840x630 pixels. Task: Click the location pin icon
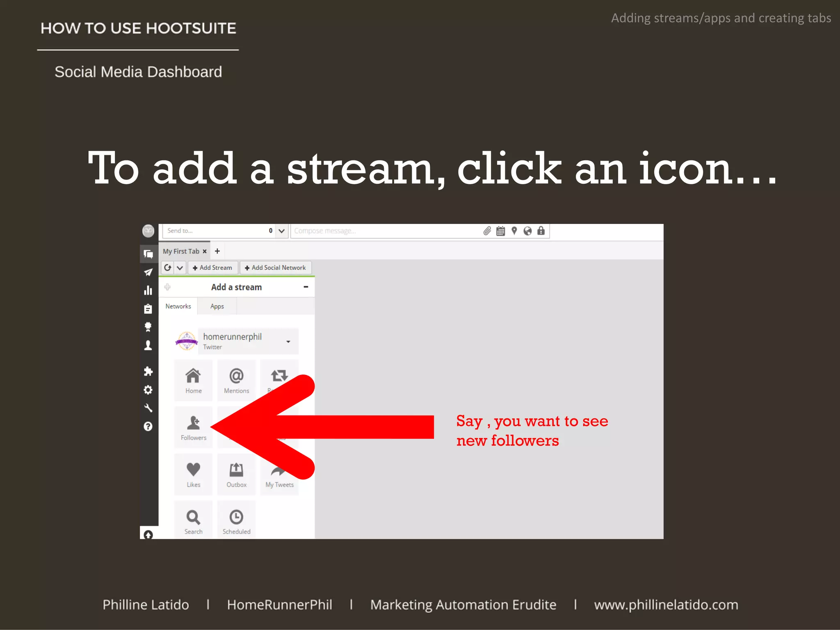(514, 231)
